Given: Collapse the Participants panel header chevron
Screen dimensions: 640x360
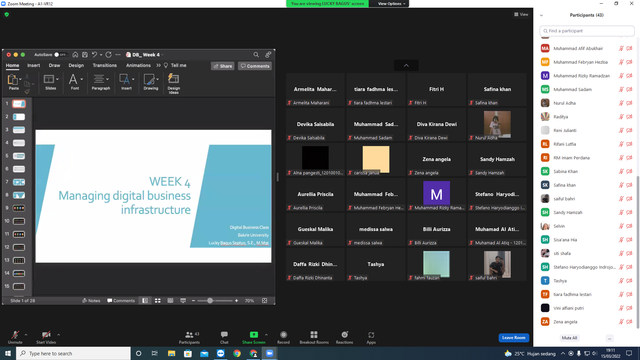Looking at the screenshot, I should [541, 15].
